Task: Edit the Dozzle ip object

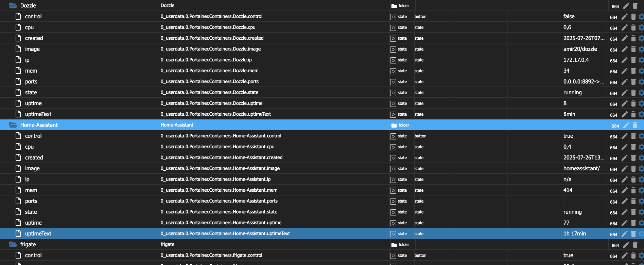Action: click(x=625, y=60)
